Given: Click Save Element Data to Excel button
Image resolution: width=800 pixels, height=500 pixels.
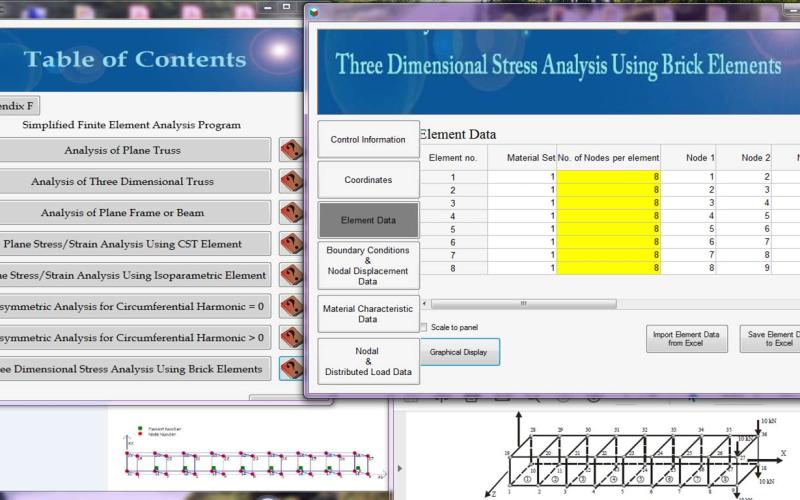Looking at the screenshot, I should 770,339.
